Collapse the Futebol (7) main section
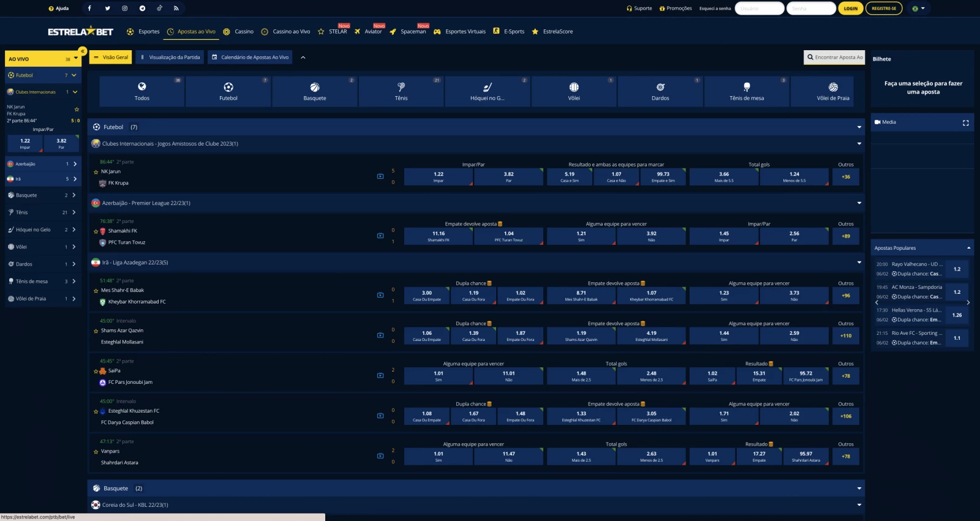This screenshot has height=521, width=980. [x=859, y=127]
